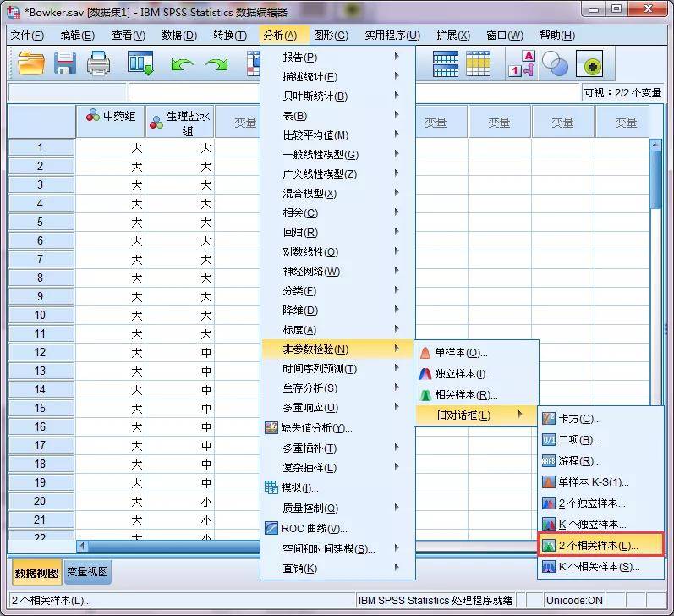The image size is (674, 616).
Task: Open the 数据(D) menu
Action: click(179, 36)
